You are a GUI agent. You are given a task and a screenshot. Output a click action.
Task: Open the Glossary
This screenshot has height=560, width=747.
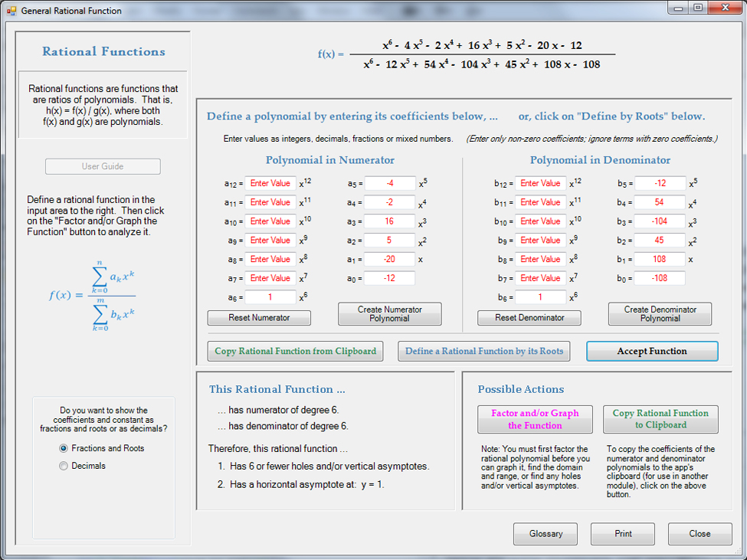coord(546,534)
